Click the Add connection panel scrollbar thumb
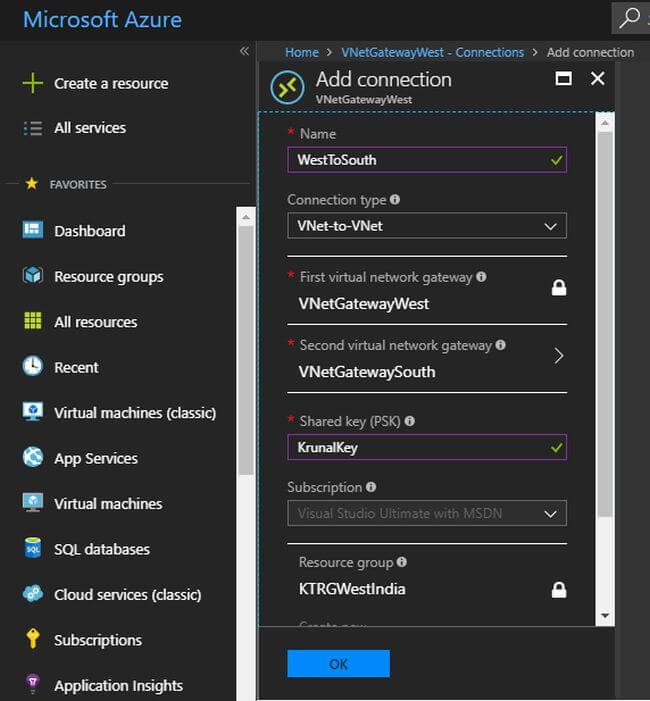 pyautogui.click(x=605, y=324)
